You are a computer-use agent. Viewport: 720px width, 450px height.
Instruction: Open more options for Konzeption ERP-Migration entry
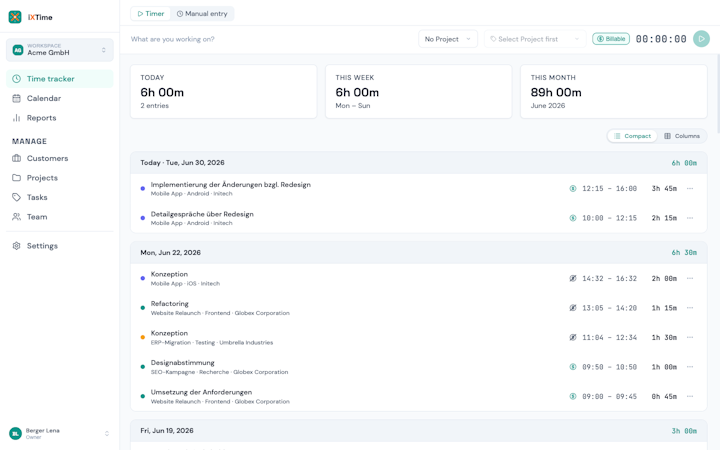[x=690, y=338]
